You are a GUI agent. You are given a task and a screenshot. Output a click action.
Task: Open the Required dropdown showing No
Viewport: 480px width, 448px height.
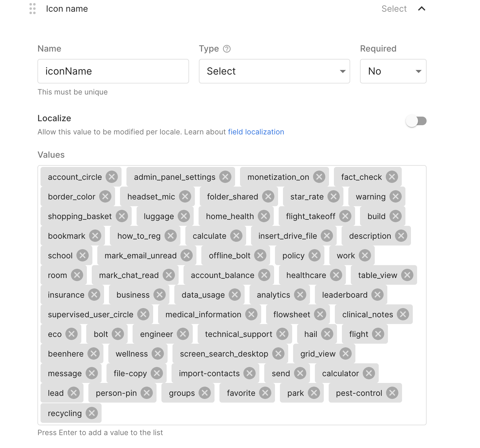pos(393,71)
